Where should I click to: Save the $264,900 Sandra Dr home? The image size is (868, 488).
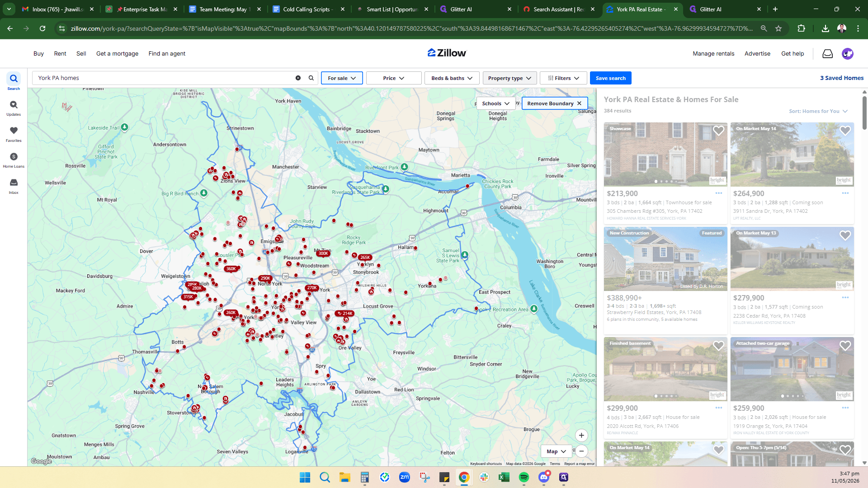pyautogui.click(x=845, y=131)
